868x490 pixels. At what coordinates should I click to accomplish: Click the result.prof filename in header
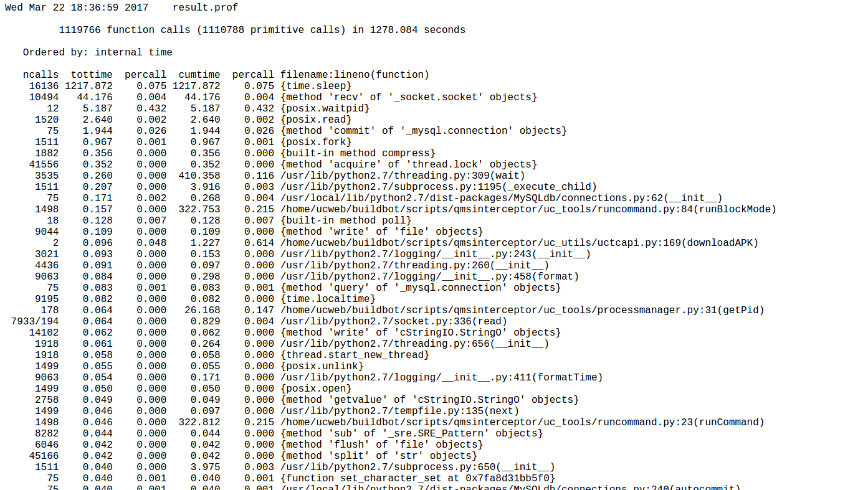click(x=205, y=7)
